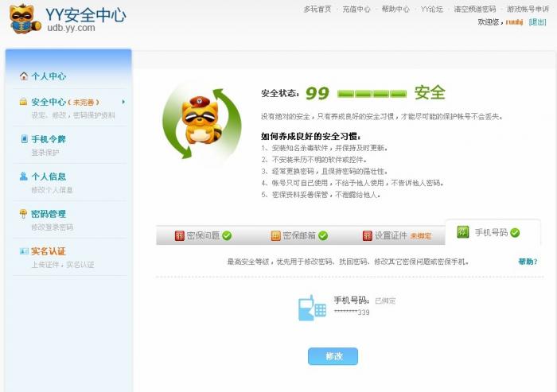This screenshot has width=557, height=392.
Task: Click the red icon on 设置证件 tab
Action: coord(368,236)
